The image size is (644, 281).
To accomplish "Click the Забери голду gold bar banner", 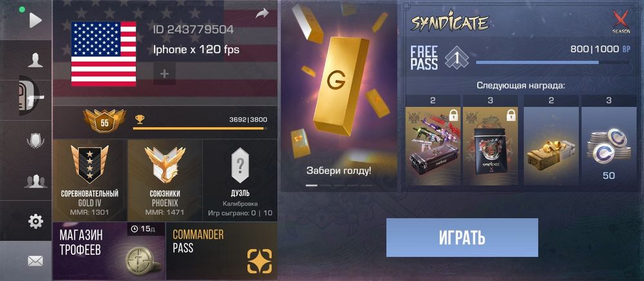I will click(x=339, y=96).
